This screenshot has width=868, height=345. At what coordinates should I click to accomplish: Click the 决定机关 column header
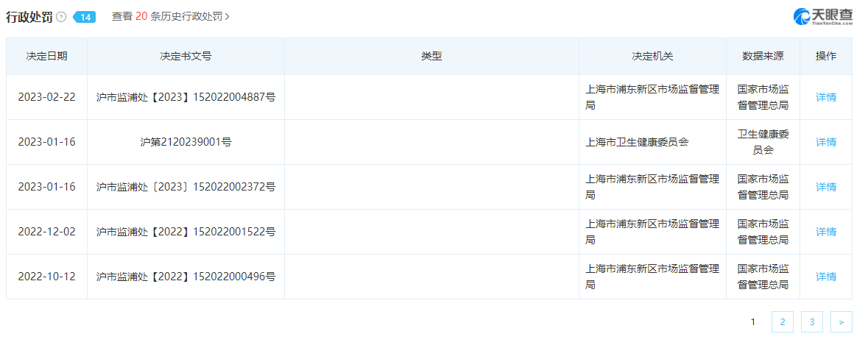pyautogui.click(x=652, y=57)
